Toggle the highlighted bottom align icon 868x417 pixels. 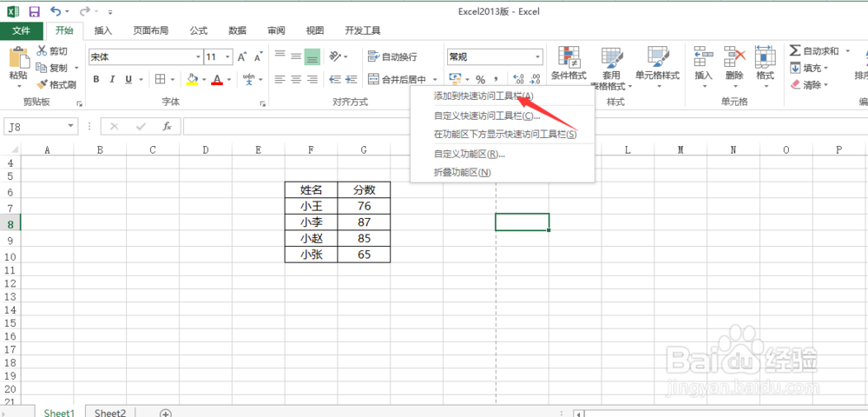point(312,56)
